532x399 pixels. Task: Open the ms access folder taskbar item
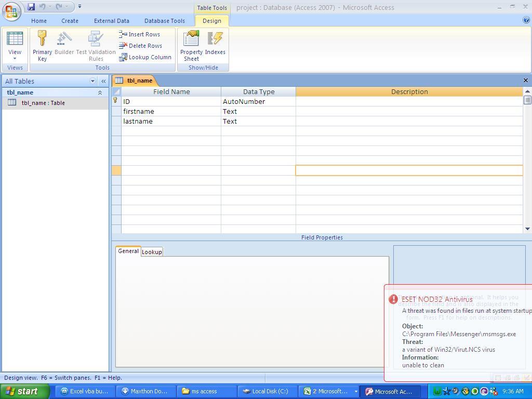pyautogui.click(x=207, y=391)
